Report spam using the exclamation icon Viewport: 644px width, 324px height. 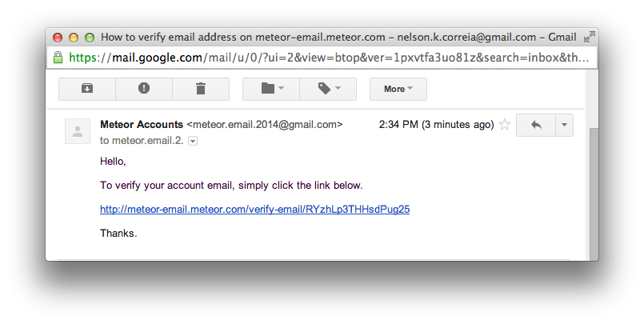point(144,89)
